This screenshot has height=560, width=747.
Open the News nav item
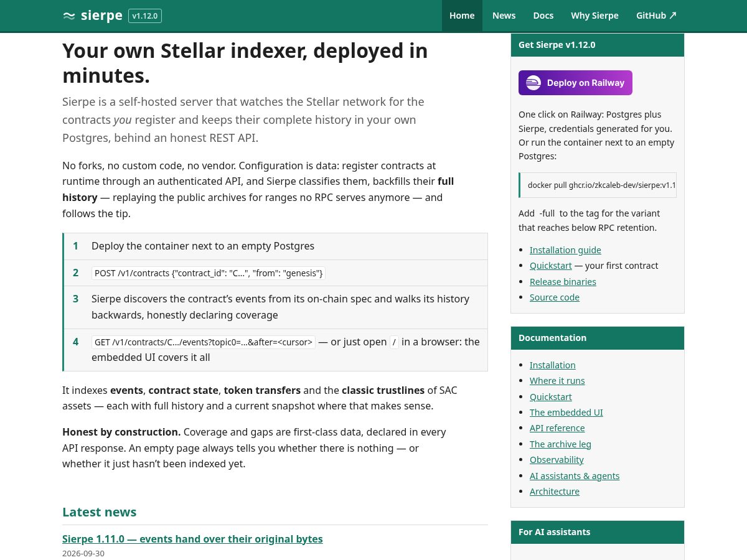[504, 16]
